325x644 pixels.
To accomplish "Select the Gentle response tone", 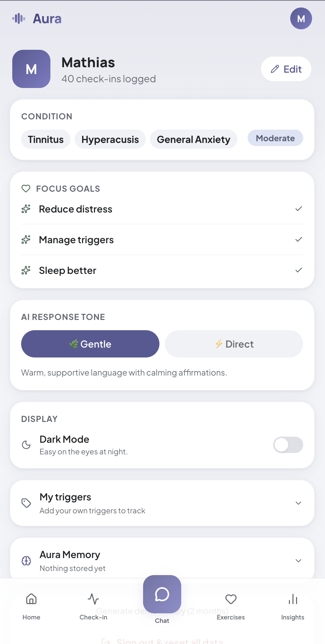I will point(90,344).
